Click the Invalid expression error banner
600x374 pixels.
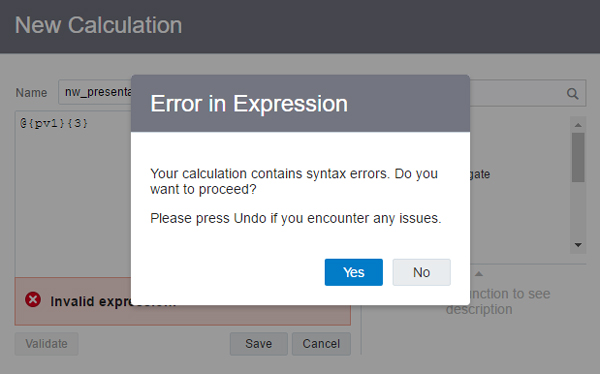point(73,301)
